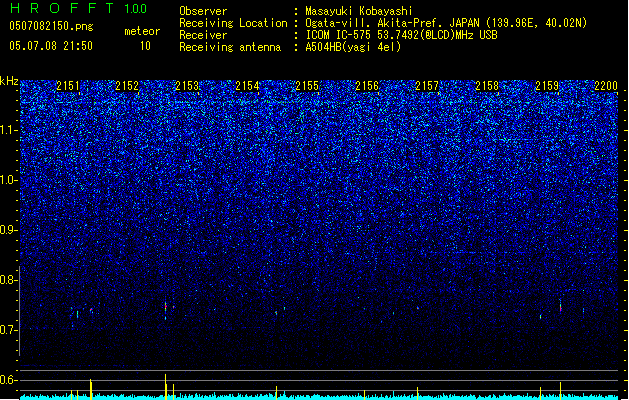Screen dimensions: 629x400
Task: Click the 0.7 frequency axis label
Action: (x=8, y=330)
